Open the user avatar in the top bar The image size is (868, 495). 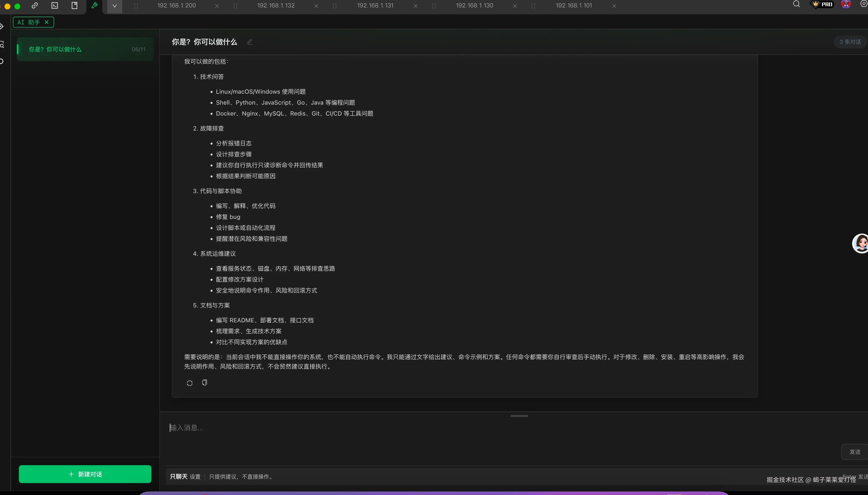pyautogui.click(x=846, y=4)
